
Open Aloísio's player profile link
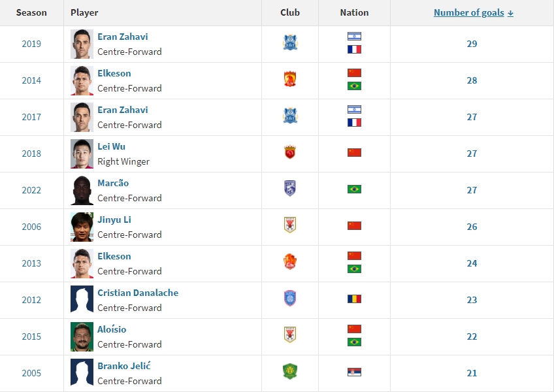point(112,329)
